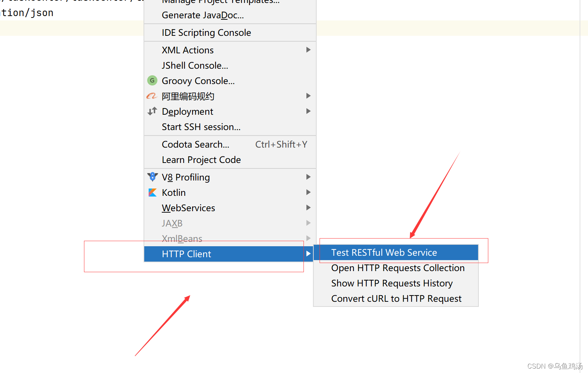
Task: Open the V8 Profiling menu item
Action: coord(230,177)
